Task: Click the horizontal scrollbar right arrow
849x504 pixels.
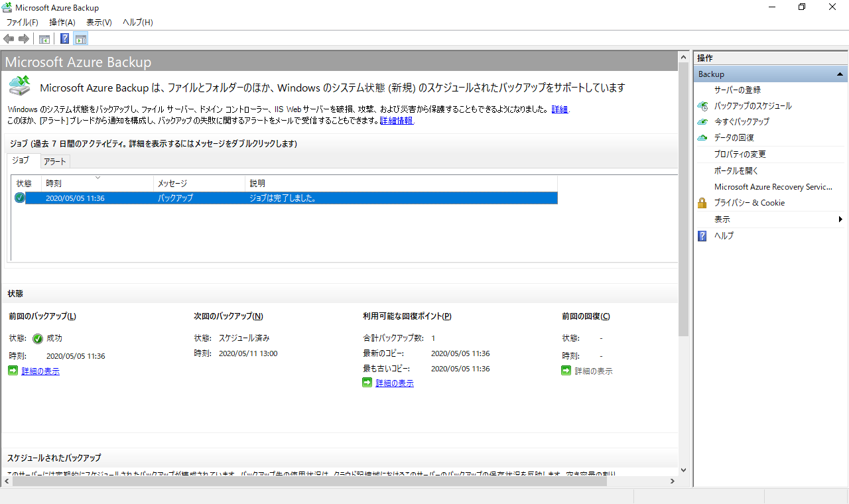Action: click(x=673, y=481)
